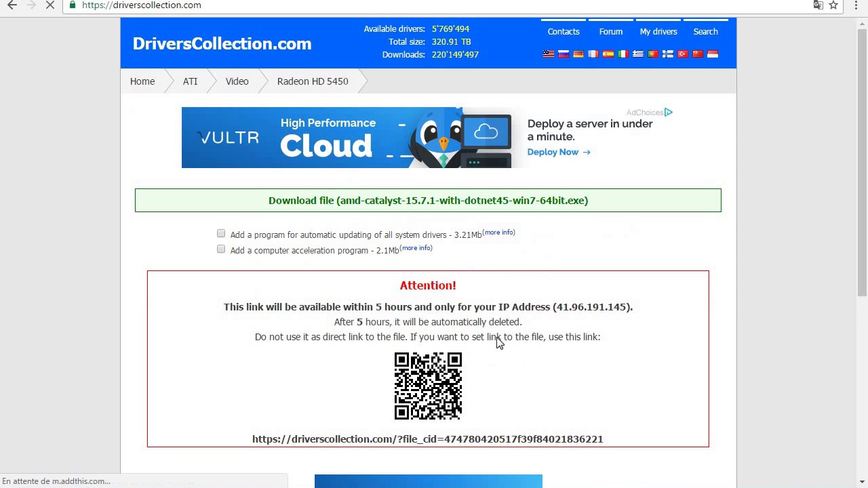Click the driverscollection.com file_cid link
Screen dimensions: 868x488
428,439
